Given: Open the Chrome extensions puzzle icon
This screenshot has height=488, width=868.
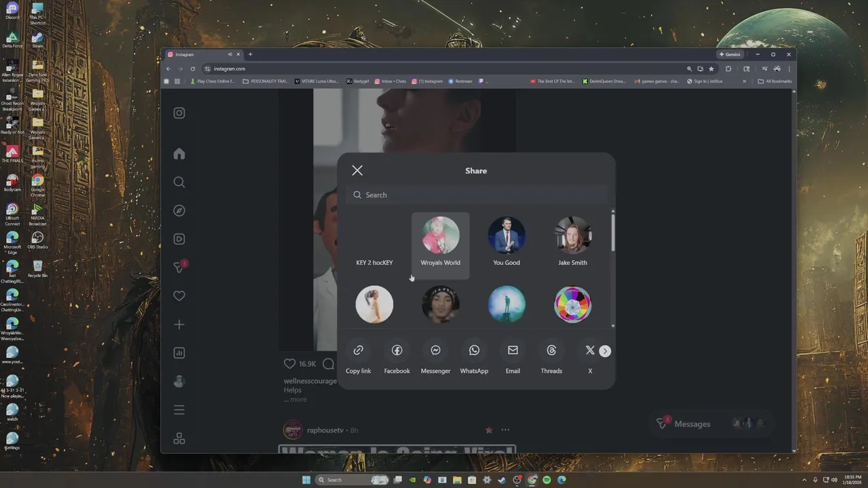Looking at the screenshot, I should coord(728,68).
